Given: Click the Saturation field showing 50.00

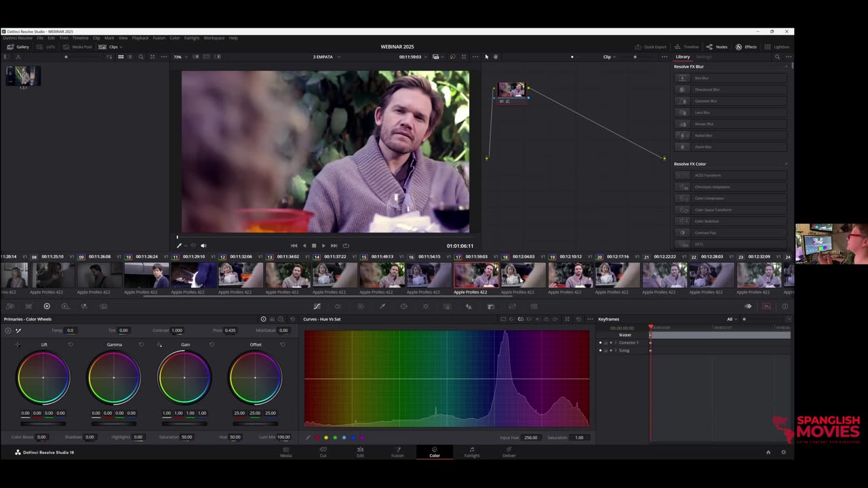Looking at the screenshot, I should click(x=186, y=437).
